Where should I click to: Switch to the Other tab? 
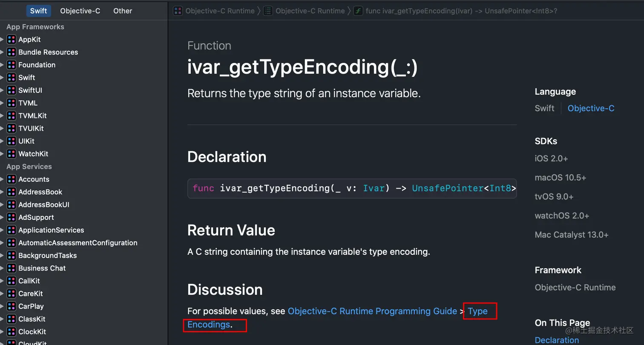(x=123, y=11)
